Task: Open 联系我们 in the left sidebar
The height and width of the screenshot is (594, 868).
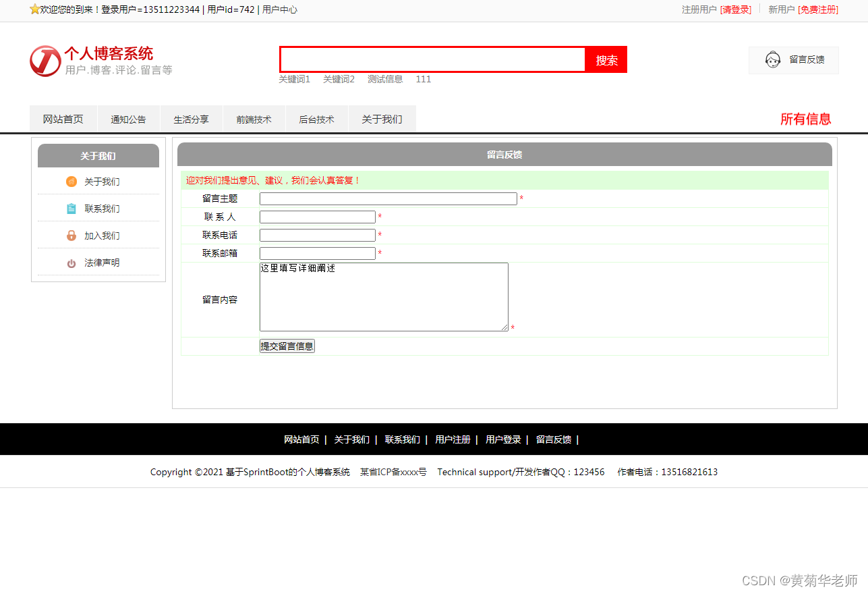Action: pyautogui.click(x=102, y=209)
